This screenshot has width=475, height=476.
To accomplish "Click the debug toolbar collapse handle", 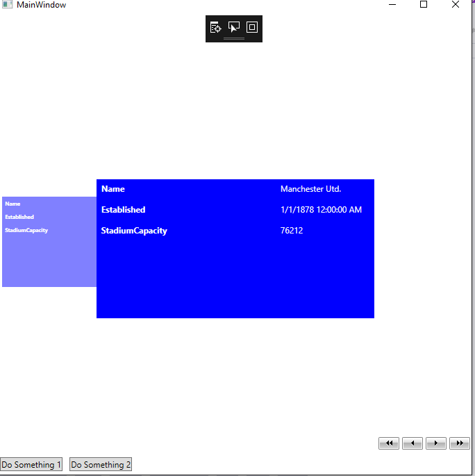I will point(234,38).
